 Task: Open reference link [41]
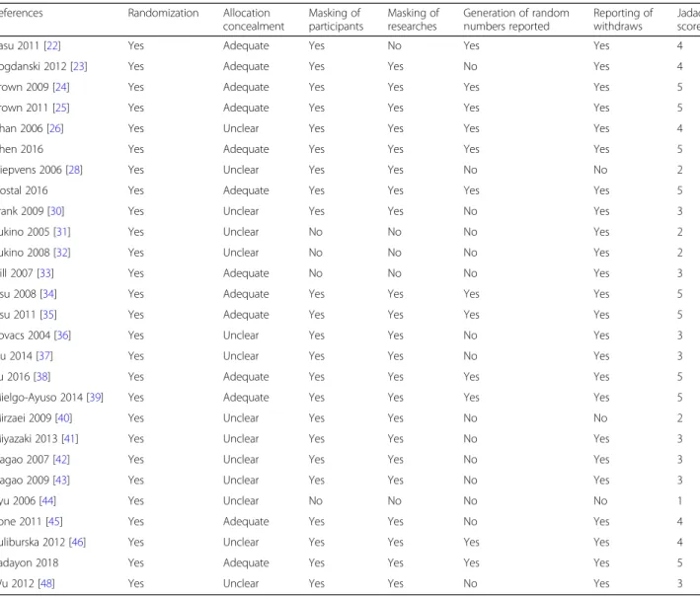[x=70, y=438]
